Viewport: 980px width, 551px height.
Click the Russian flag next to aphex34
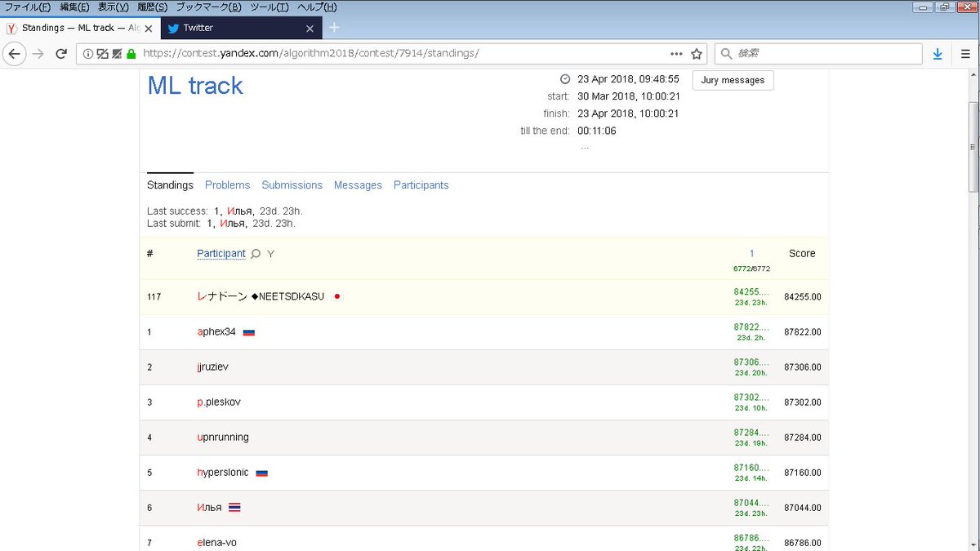[249, 333]
